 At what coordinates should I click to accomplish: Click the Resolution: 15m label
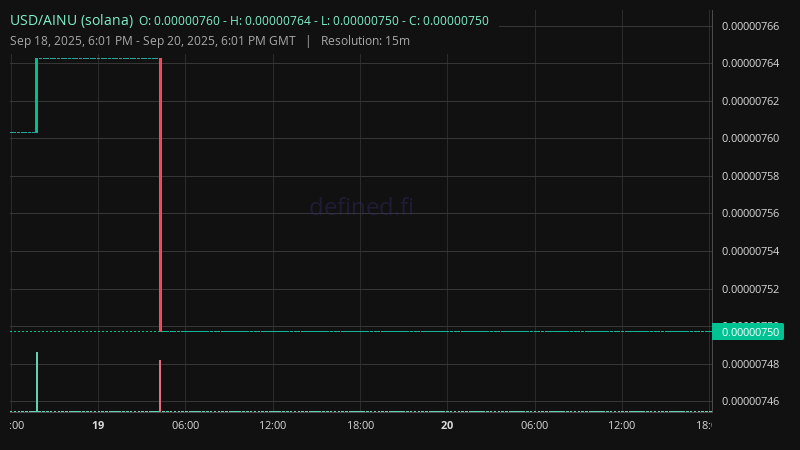click(x=365, y=41)
